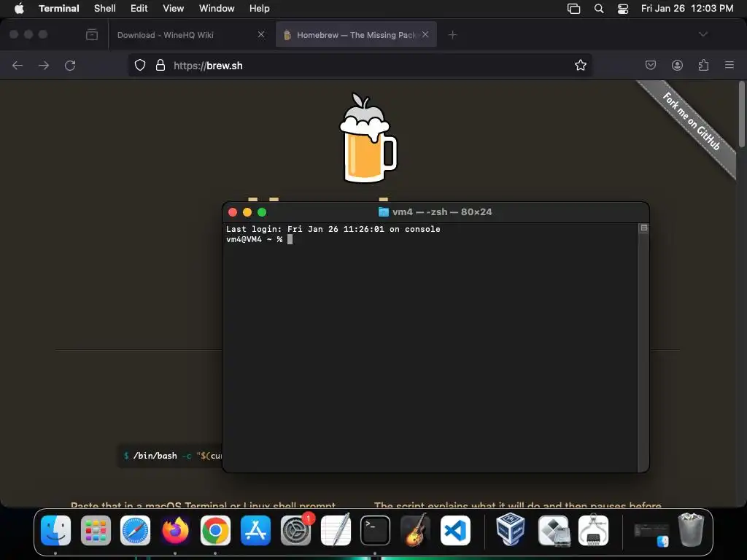This screenshot has height=560, width=747.
Task: Save page to Pocket
Action: click(650, 65)
